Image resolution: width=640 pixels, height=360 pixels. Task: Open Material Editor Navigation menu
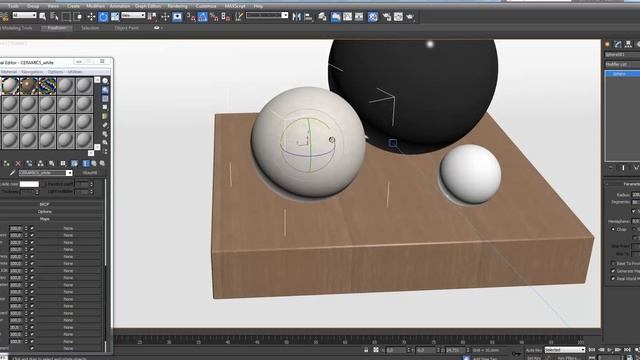click(32, 72)
